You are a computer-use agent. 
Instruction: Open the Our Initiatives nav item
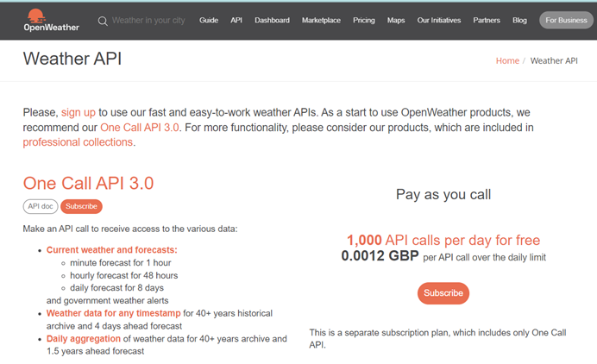coord(438,20)
